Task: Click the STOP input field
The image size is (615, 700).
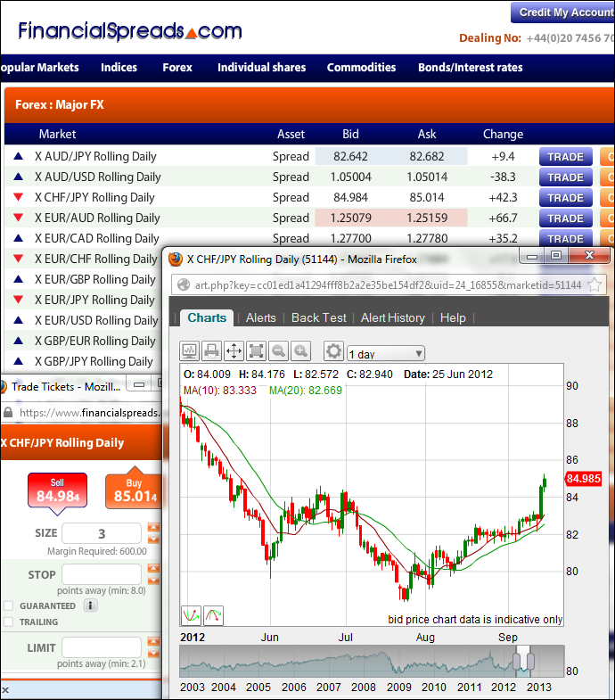Action: tap(102, 574)
